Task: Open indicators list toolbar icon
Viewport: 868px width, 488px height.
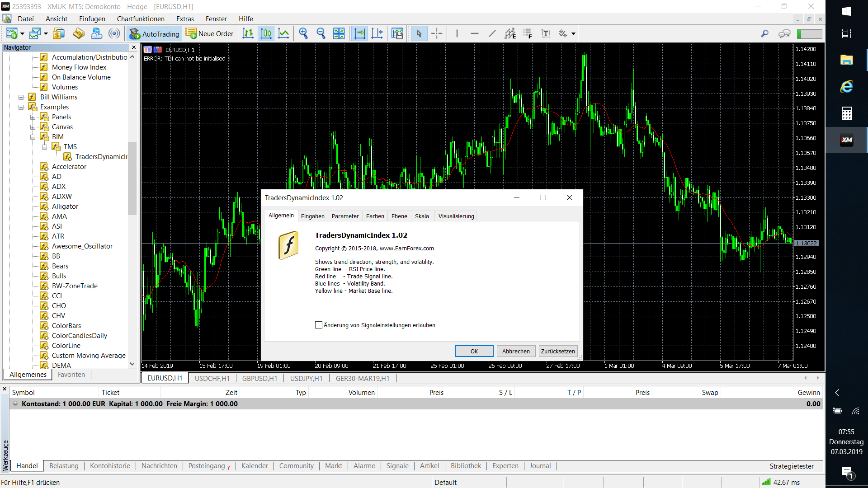Action: pyautogui.click(x=397, y=33)
